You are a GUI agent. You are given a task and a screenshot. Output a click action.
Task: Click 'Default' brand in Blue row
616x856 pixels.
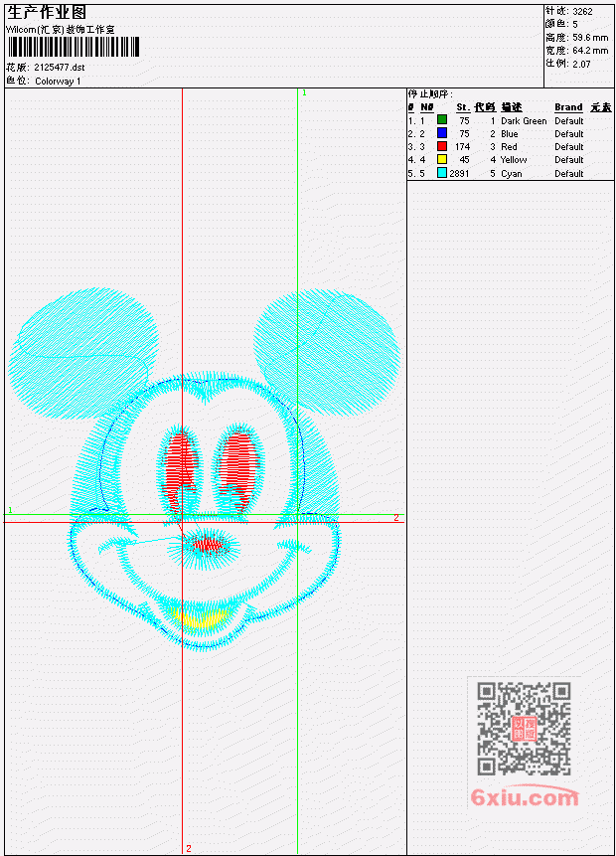click(569, 134)
